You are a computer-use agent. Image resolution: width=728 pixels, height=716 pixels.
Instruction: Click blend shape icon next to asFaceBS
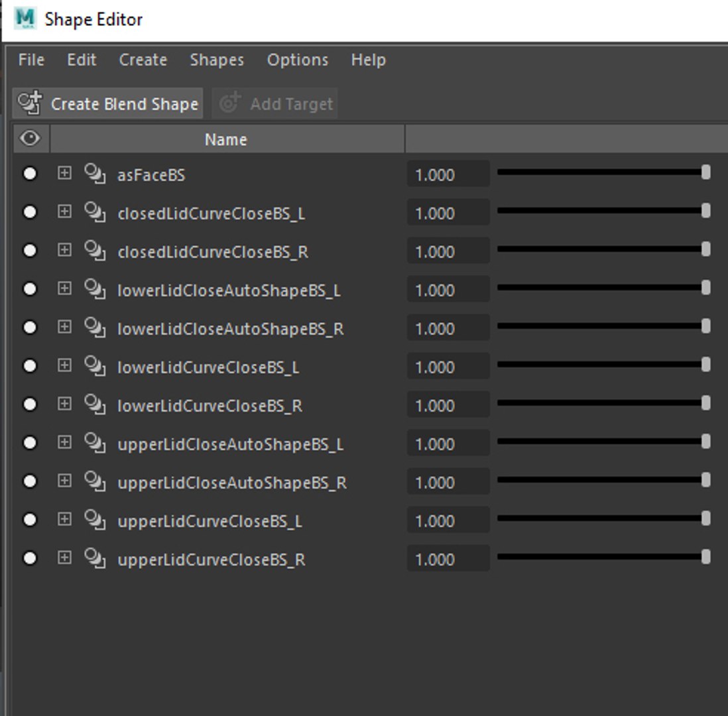[x=95, y=174]
